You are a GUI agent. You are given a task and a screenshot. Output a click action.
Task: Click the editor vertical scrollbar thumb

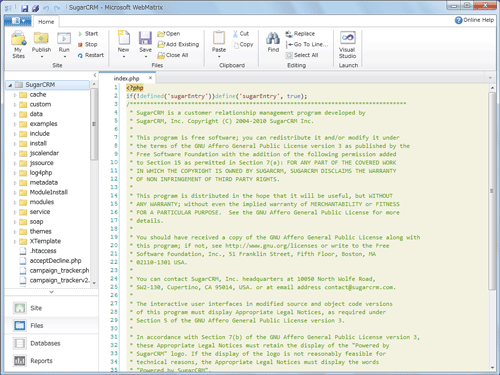point(492,191)
